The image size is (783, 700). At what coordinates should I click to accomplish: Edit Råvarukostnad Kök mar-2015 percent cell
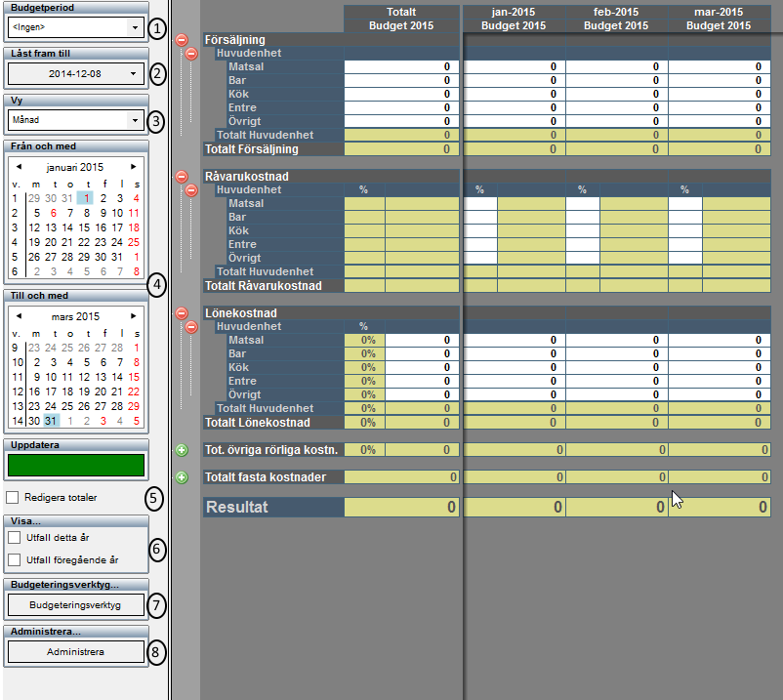(x=685, y=231)
